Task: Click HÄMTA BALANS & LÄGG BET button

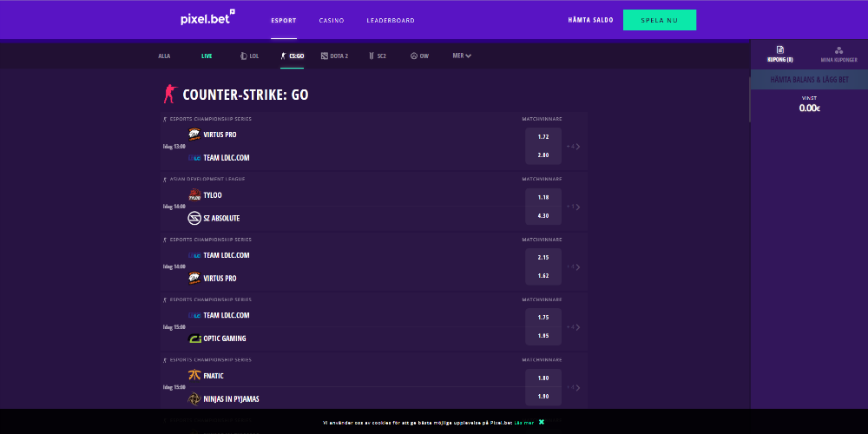Action: (809, 80)
